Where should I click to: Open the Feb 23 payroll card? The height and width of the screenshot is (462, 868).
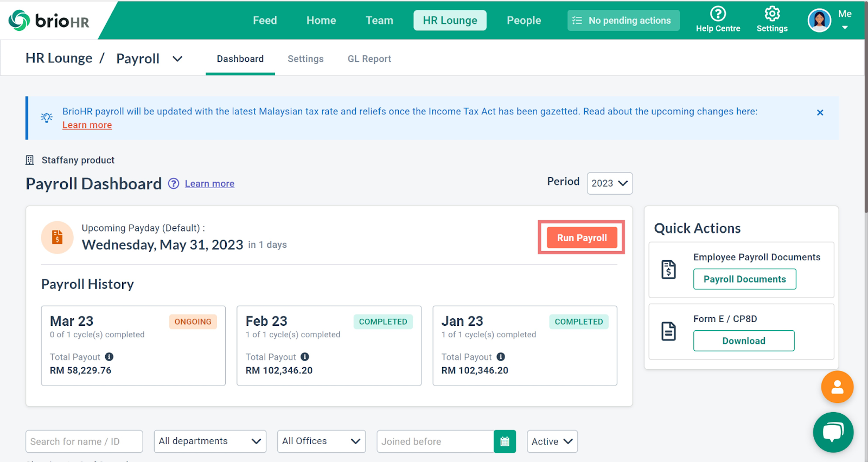click(x=329, y=345)
